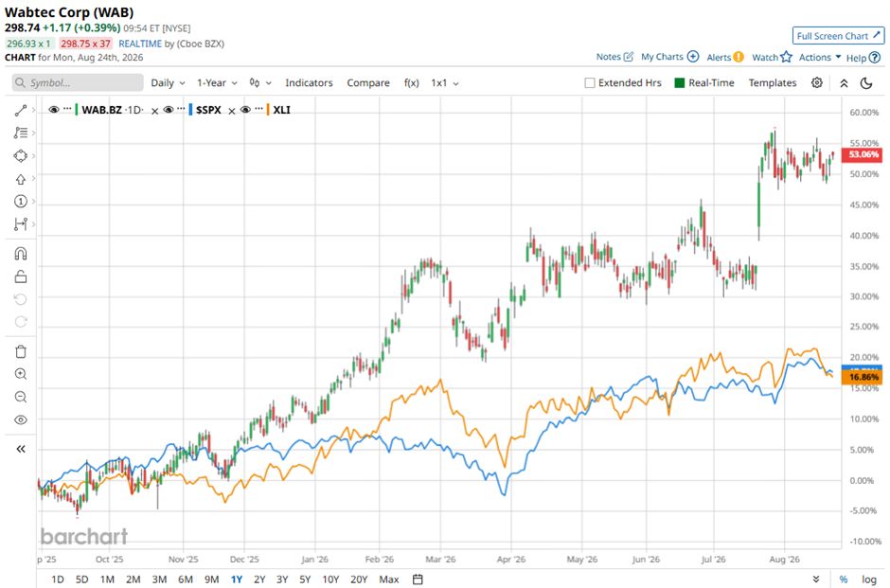Open the numbered label tool
Screen dimensions: 890x588
pos(21,202)
